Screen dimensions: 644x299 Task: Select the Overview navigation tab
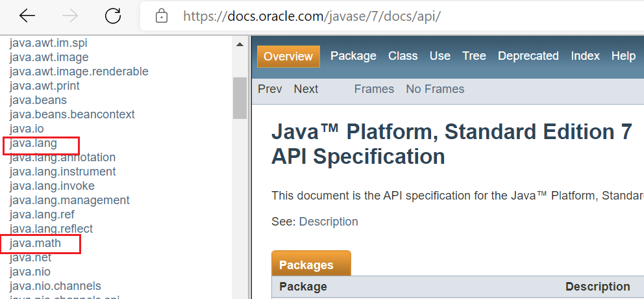(288, 57)
